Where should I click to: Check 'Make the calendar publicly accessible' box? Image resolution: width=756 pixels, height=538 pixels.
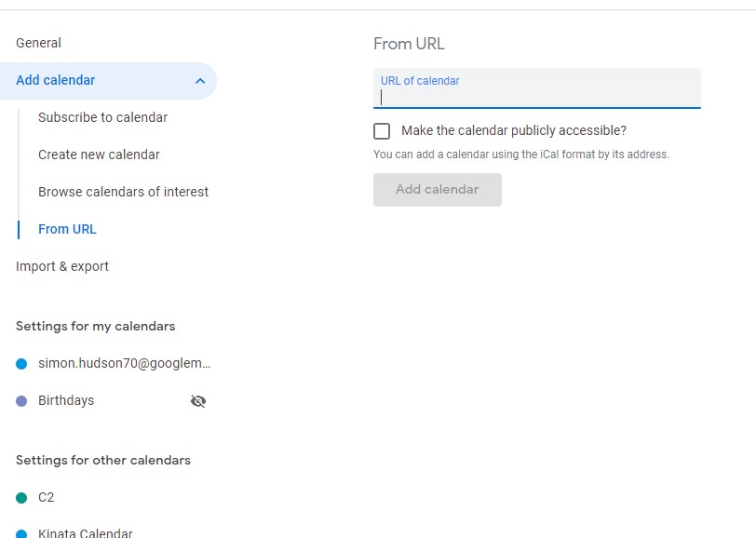382,131
